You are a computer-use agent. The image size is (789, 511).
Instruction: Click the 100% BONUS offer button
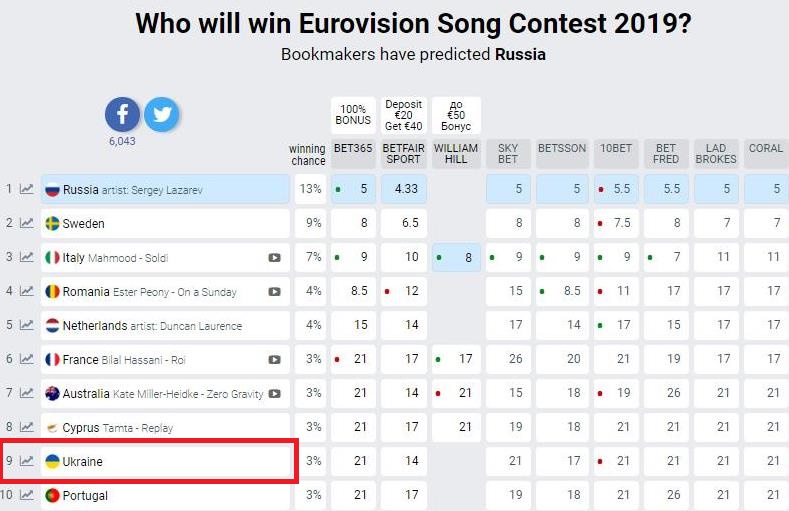click(x=353, y=115)
